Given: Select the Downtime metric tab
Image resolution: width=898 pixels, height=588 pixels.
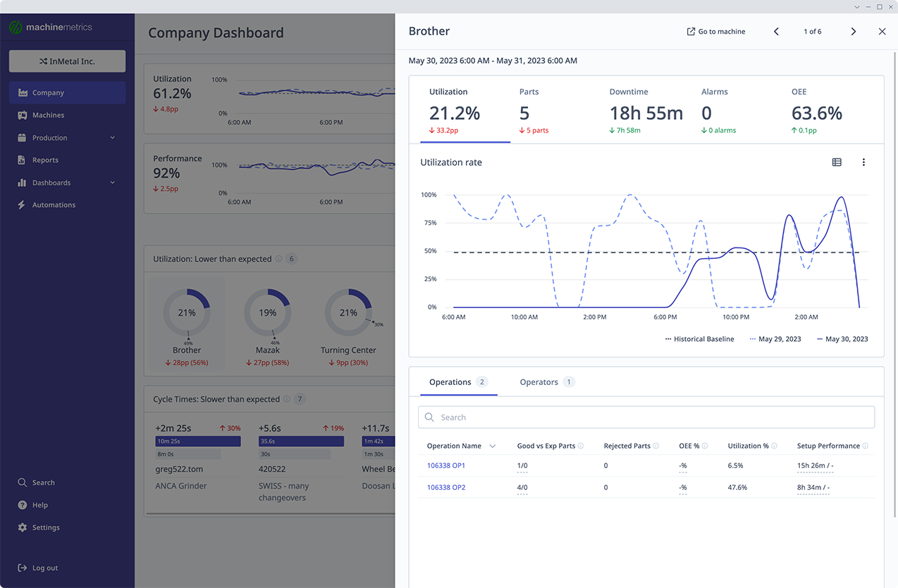Looking at the screenshot, I should click(646, 111).
